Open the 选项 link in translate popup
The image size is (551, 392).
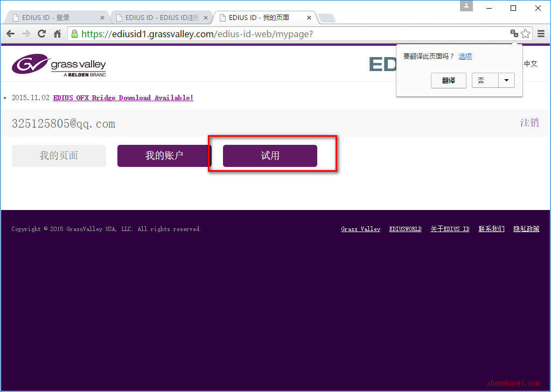click(465, 56)
